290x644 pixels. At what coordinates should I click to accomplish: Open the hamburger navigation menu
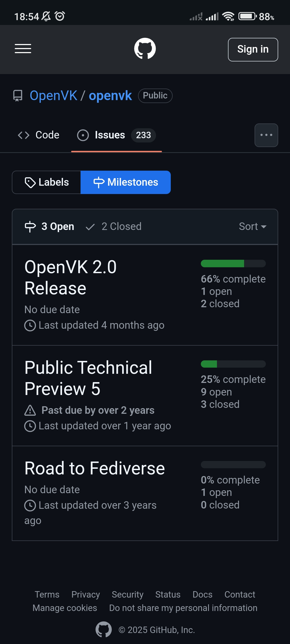tap(23, 49)
